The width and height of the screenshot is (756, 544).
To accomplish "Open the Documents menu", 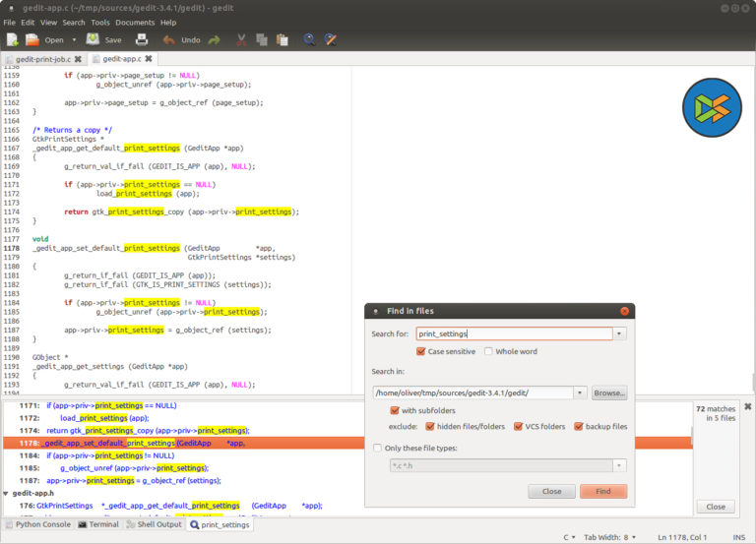I will click(x=135, y=22).
